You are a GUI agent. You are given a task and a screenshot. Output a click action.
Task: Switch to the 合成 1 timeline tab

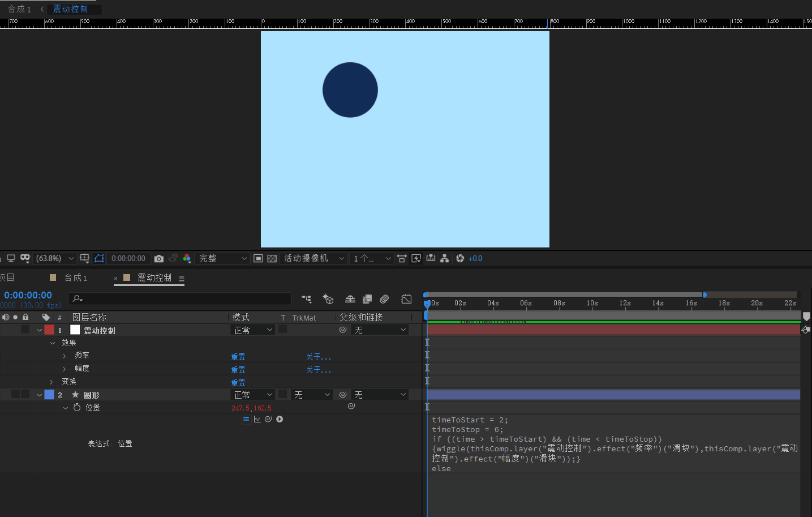coord(75,277)
